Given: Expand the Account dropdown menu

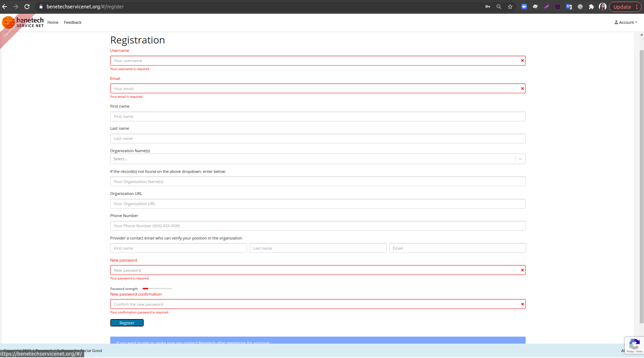Looking at the screenshot, I should (x=626, y=22).
